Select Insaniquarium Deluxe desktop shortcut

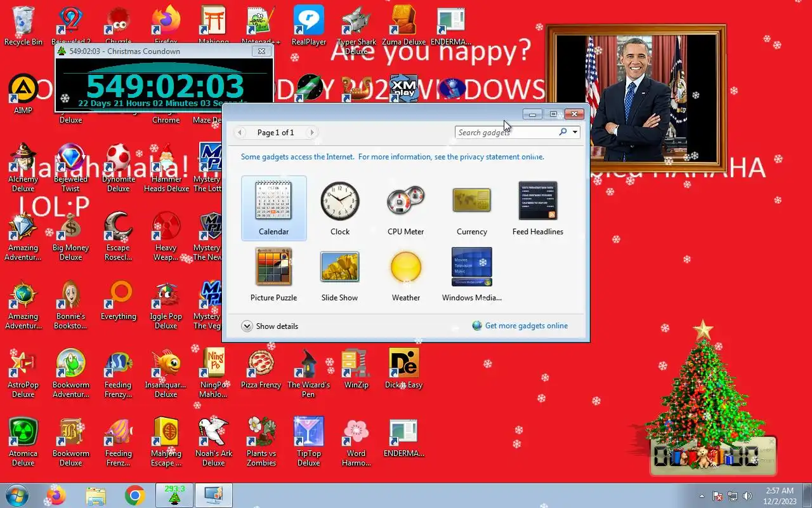point(166,373)
